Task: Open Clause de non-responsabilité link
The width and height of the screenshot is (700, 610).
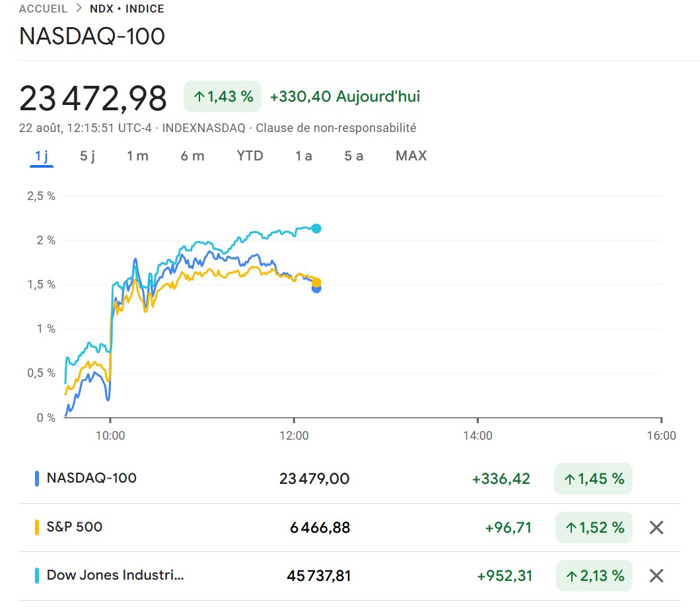Action: click(x=335, y=128)
